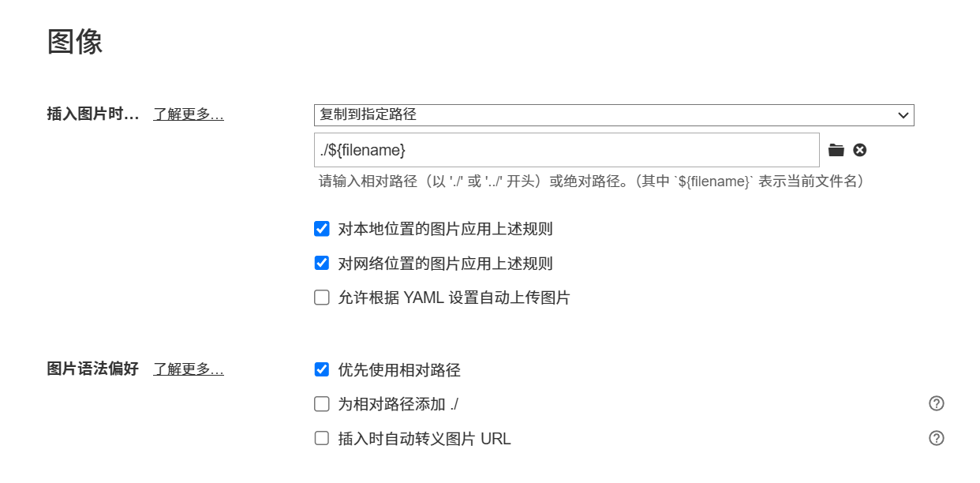
Task: Enable 允许根据 YAML 设置自动上传图片
Action: 322,298
